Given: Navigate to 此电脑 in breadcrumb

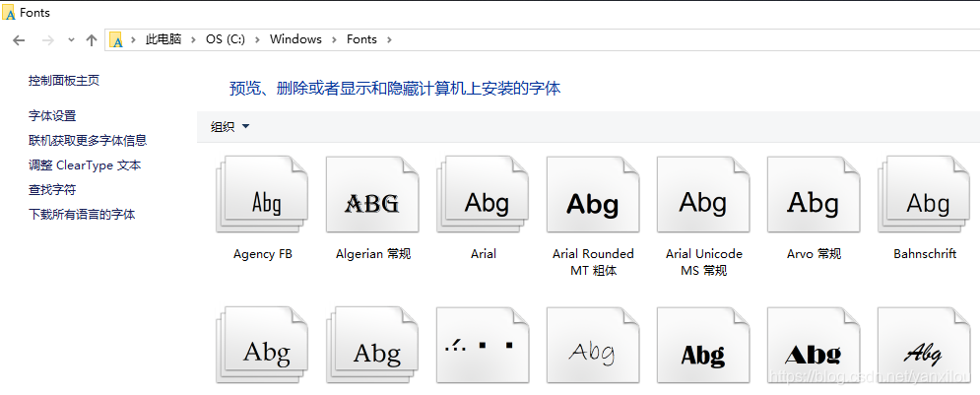Looking at the screenshot, I should tap(163, 39).
